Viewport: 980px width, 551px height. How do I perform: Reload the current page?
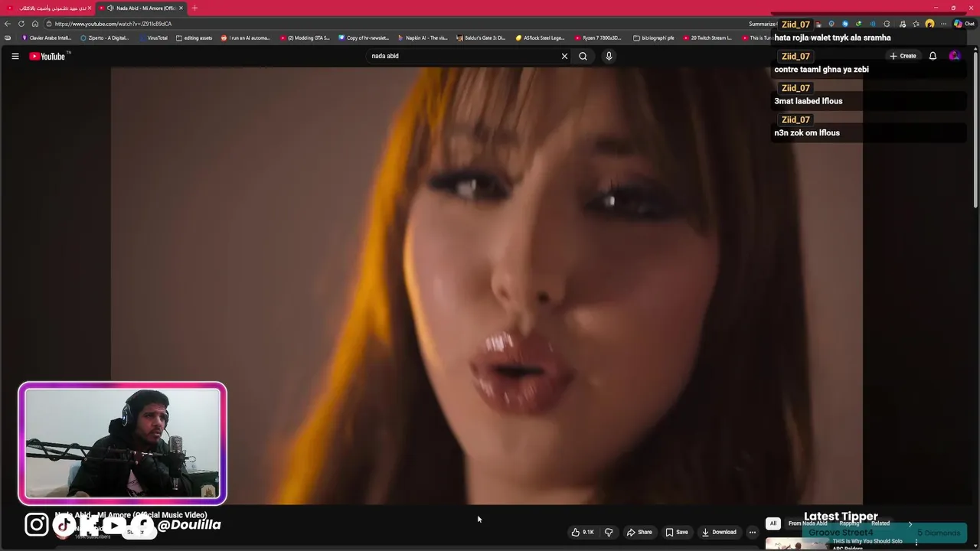click(x=21, y=24)
